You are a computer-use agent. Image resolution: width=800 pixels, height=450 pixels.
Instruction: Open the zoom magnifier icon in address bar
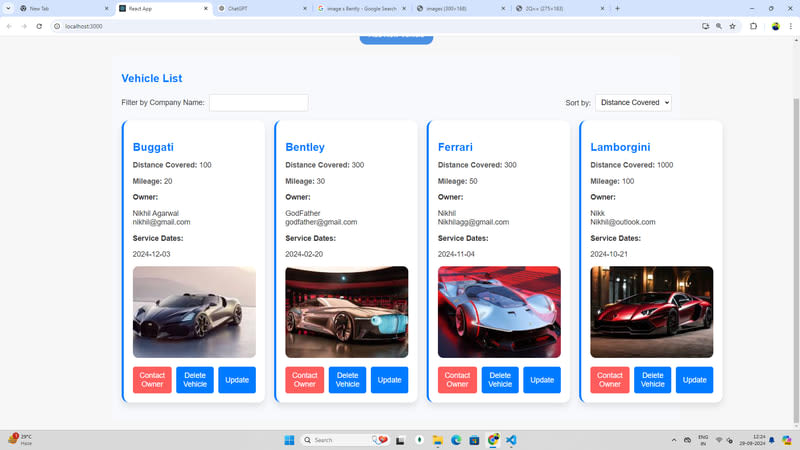click(x=719, y=26)
